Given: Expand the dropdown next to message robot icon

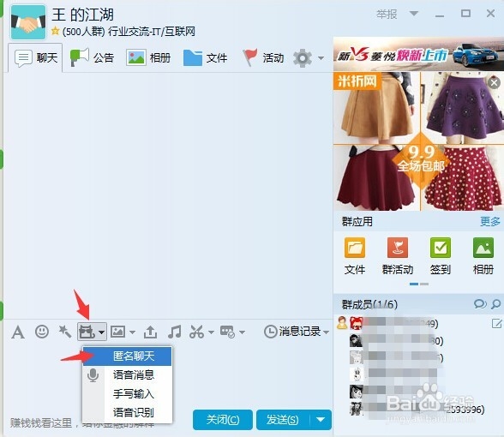Looking at the screenshot, I should coord(242,332).
